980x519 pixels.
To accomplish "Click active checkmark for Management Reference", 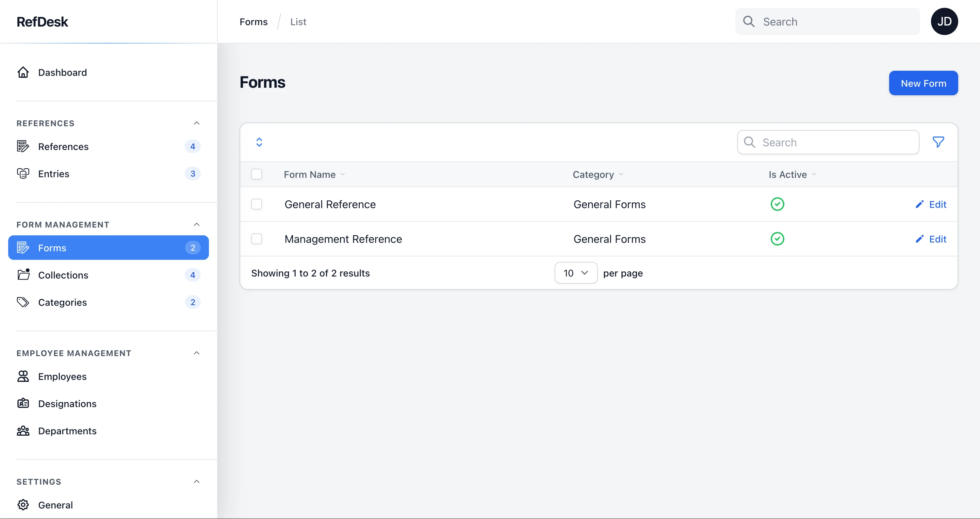I will click(x=777, y=239).
